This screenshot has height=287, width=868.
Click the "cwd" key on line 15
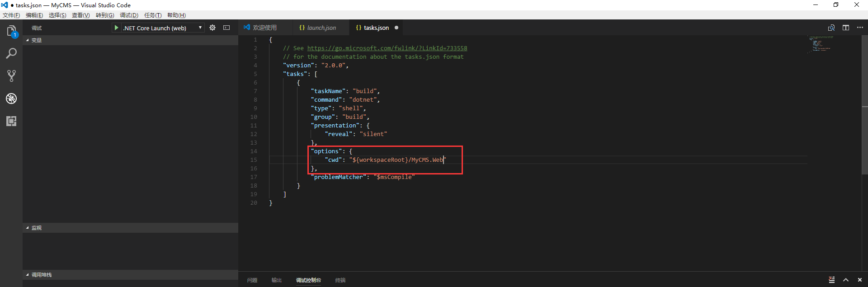[x=333, y=160]
